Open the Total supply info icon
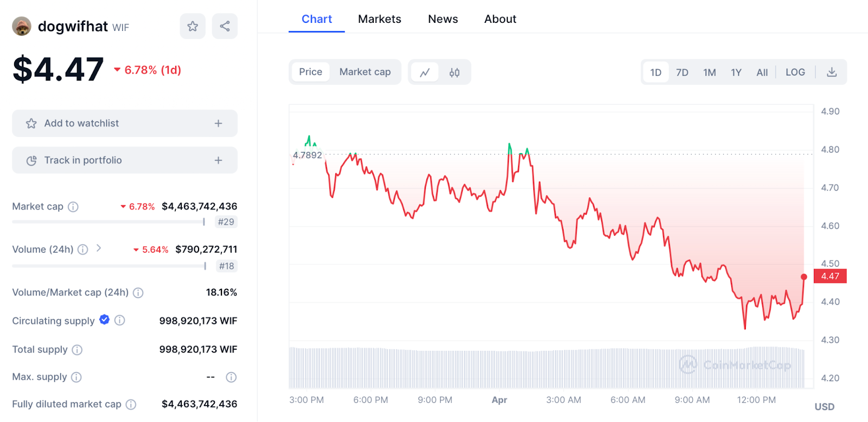Image resolution: width=868 pixels, height=422 pixels. click(x=77, y=350)
